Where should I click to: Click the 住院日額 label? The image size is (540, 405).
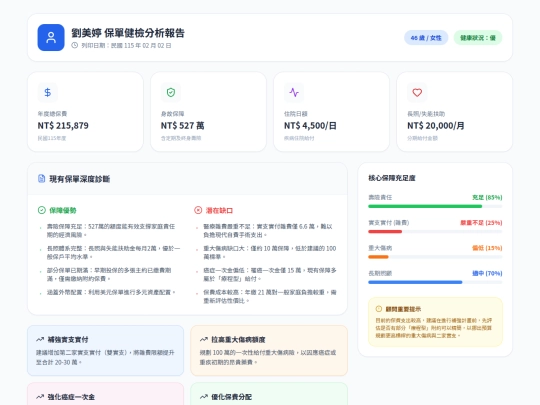click(x=296, y=114)
